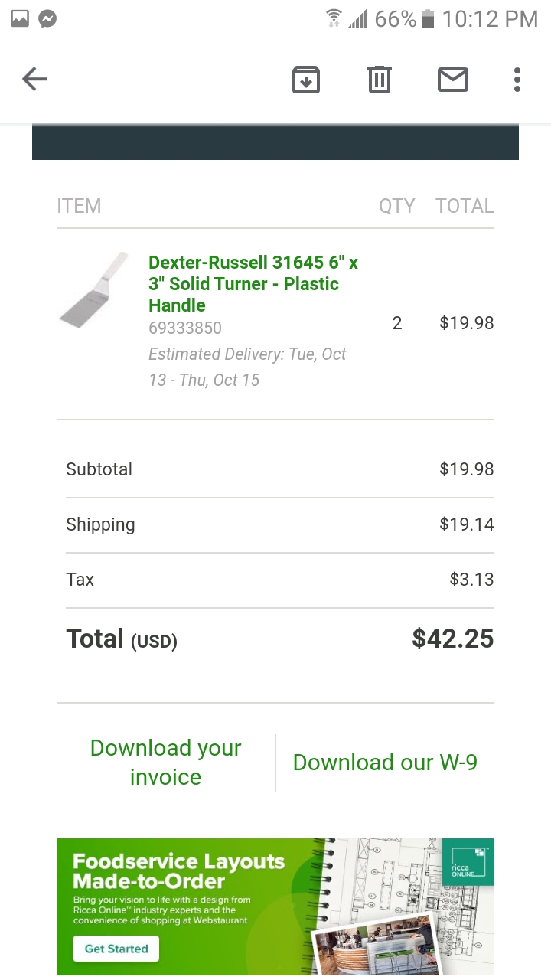Tap the back arrow
Viewport: 551px width, 980px height.
(34, 79)
